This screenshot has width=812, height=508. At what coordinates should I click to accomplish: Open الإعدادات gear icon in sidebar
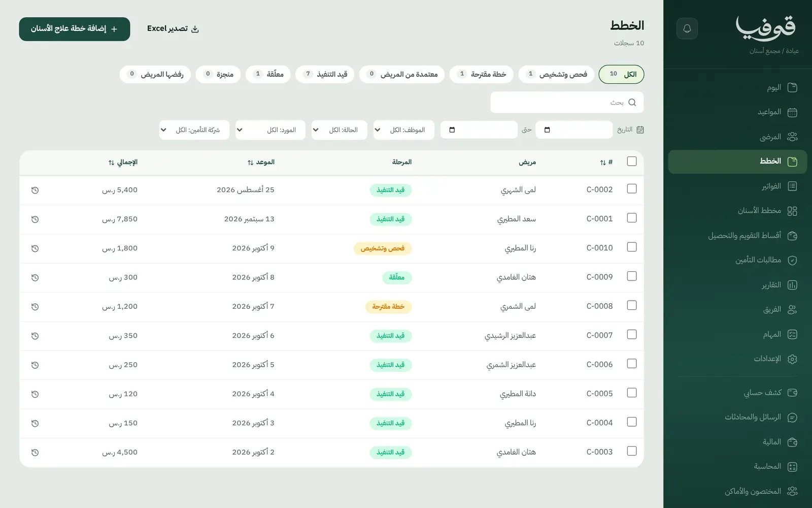click(x=792, y=359)
